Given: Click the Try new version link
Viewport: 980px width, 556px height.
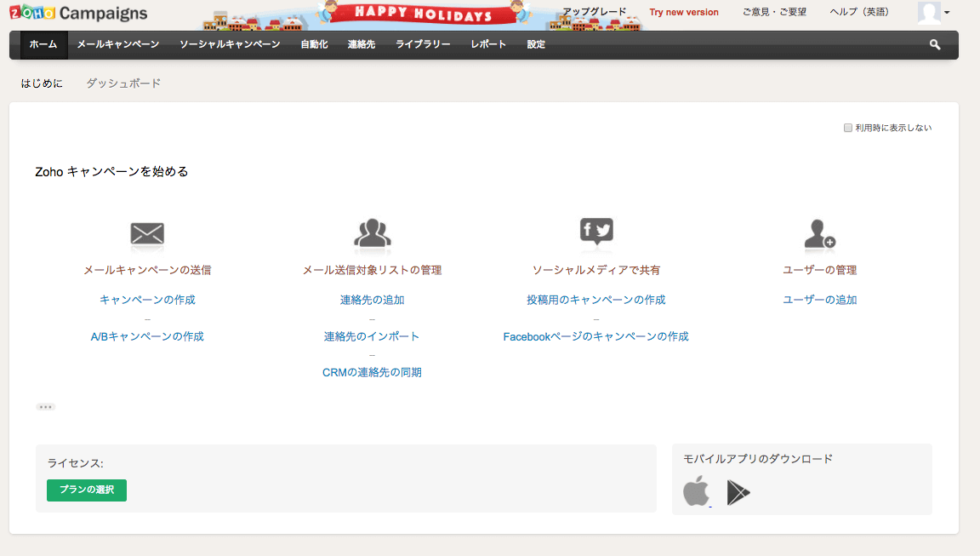Looking at the screenshot, I should [684, 12].
